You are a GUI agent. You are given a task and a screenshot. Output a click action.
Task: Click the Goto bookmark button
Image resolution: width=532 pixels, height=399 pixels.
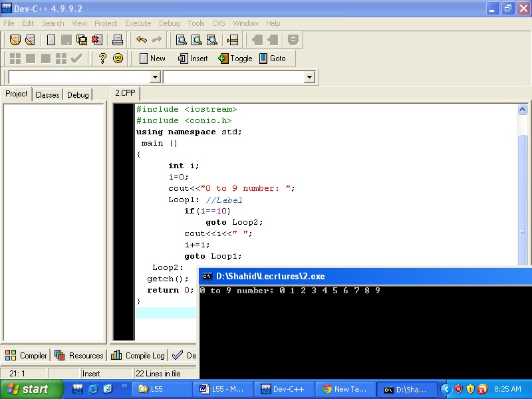coord(273,59)
